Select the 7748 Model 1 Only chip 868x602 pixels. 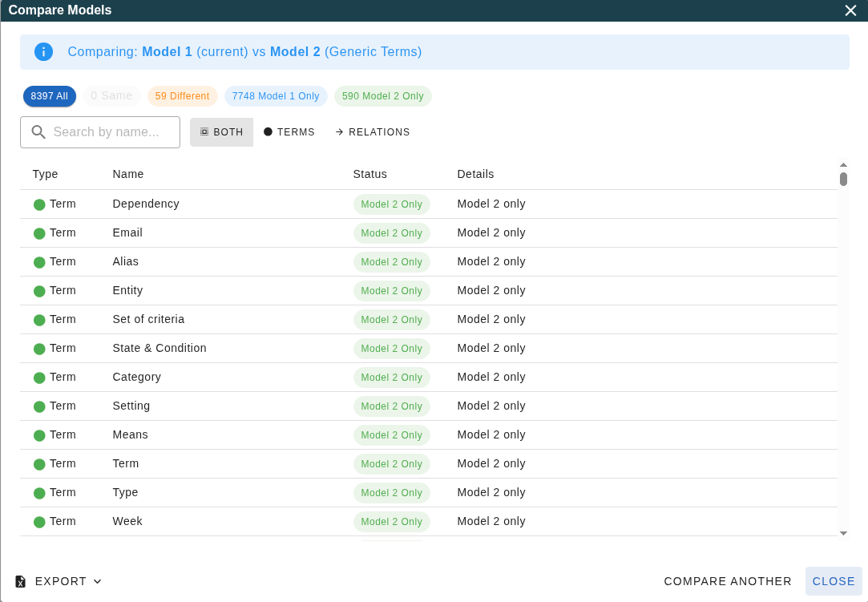pyautogui.click(x=276, y=96)
